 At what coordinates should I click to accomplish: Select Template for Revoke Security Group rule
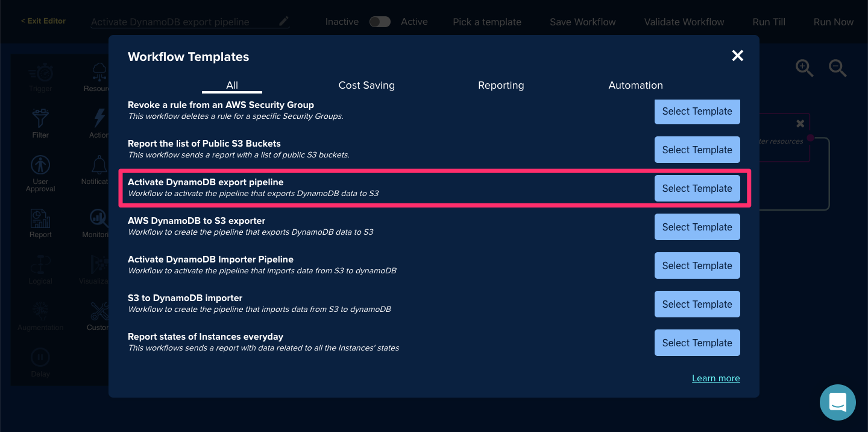pyautogui.click(x=697, y=112)
